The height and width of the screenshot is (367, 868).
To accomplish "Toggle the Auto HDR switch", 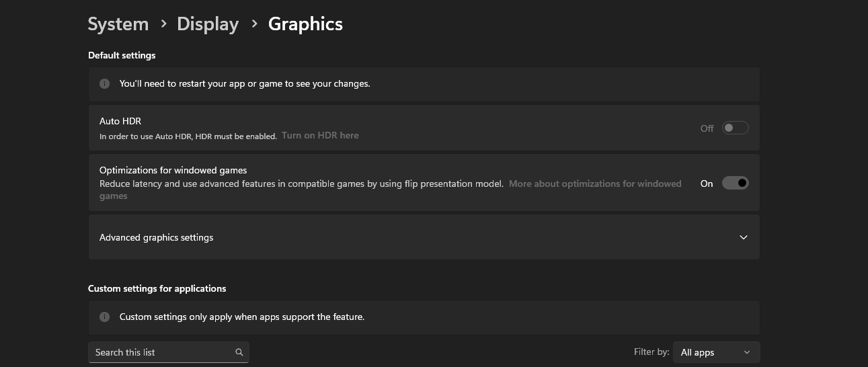I will coord(735,128).
